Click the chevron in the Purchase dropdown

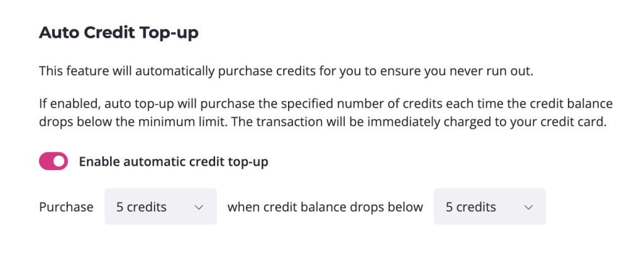199,207
